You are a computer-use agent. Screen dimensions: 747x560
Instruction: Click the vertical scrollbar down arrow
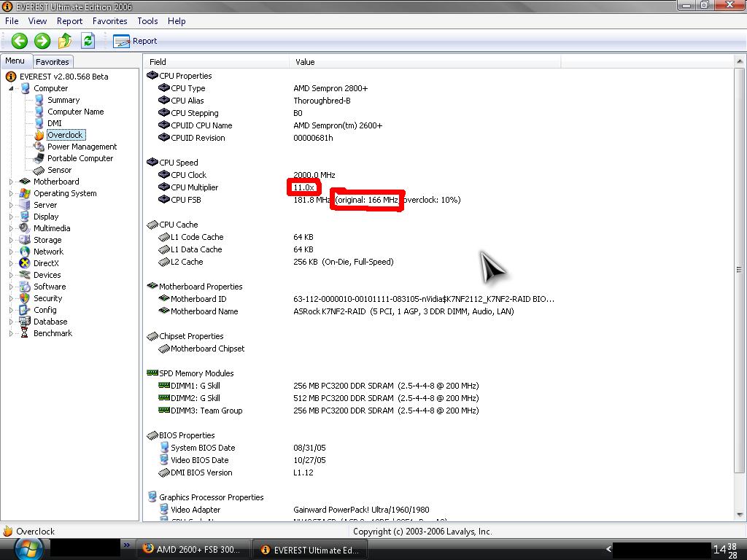[x=740, y=515]
